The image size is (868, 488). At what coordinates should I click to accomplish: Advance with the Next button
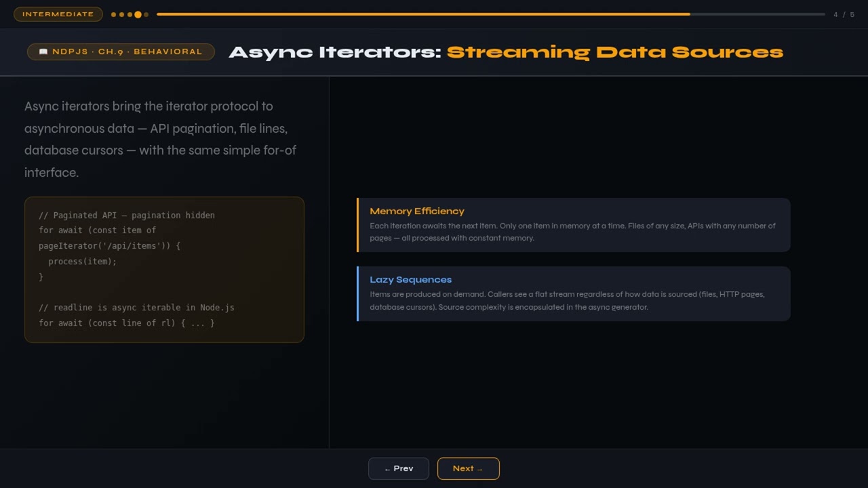pyautogui.click(x=468, y=468)
